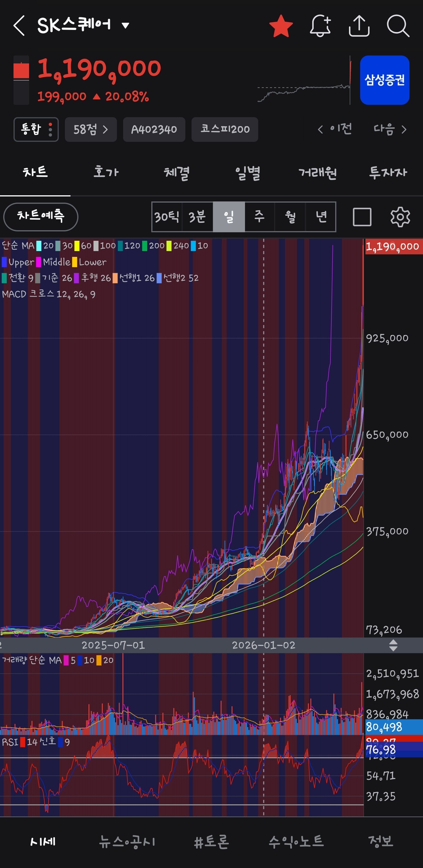The width and height of the screenshot is (423, 868).
Task: Go back using the top-left arrow
Action: 19,25
